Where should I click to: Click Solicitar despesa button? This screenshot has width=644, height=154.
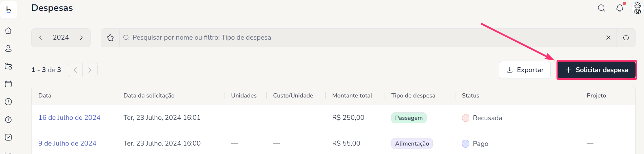click(597, 70)
